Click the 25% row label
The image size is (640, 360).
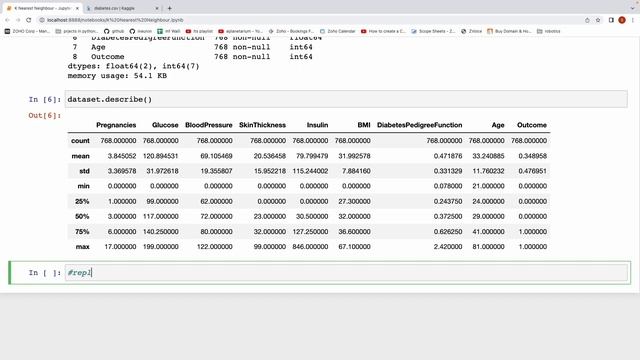82,201
